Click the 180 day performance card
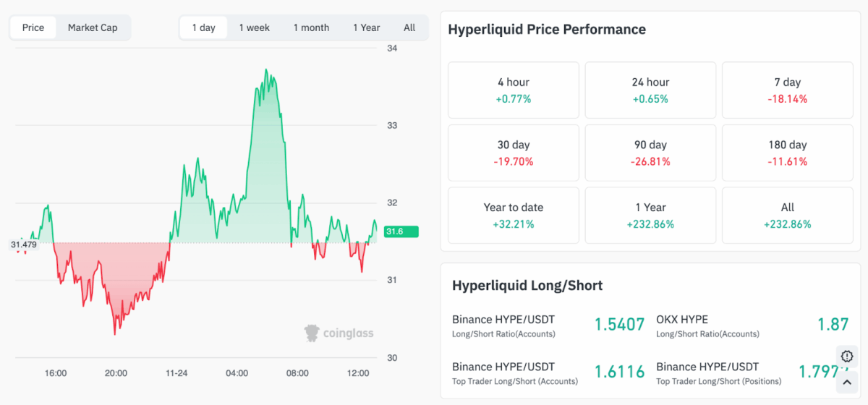868x405 pixels. coord(788,153)
